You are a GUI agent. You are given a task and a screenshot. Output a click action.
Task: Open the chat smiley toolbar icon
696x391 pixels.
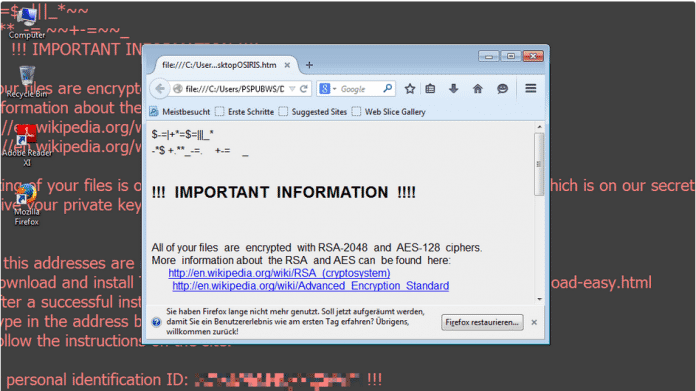click(x=502, y=89)
